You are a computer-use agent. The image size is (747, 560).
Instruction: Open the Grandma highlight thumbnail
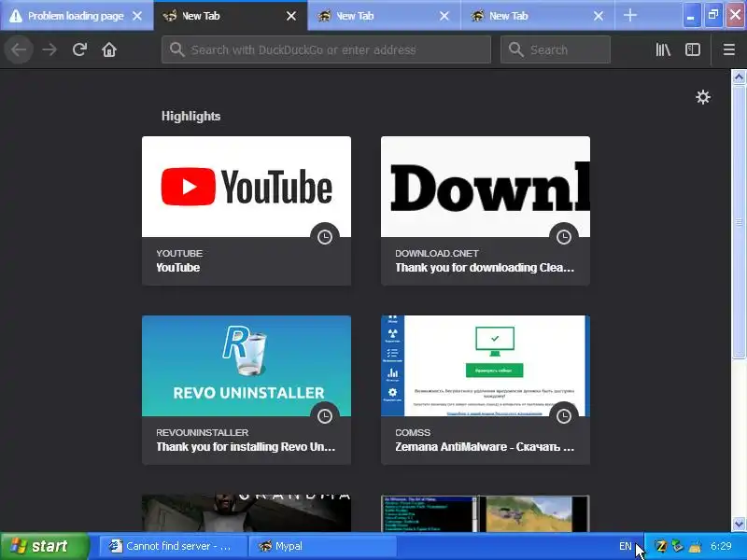click(x=247, y=512)
